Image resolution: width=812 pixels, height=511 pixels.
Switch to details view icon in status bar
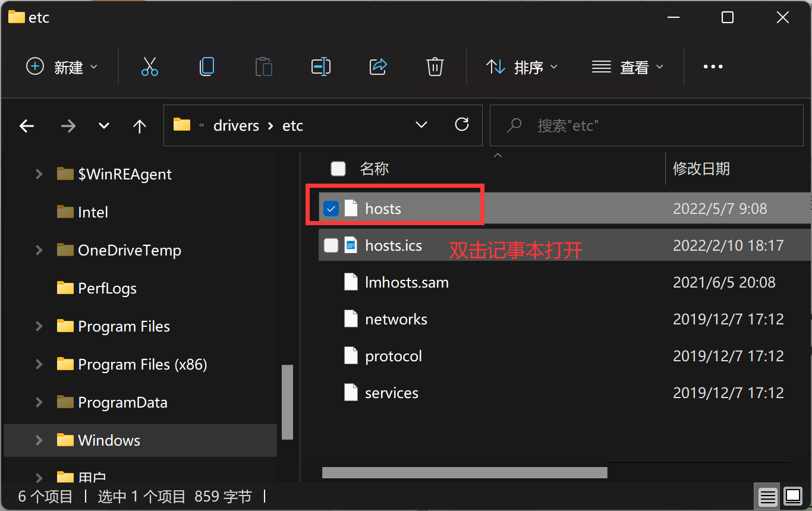(768, 496)
